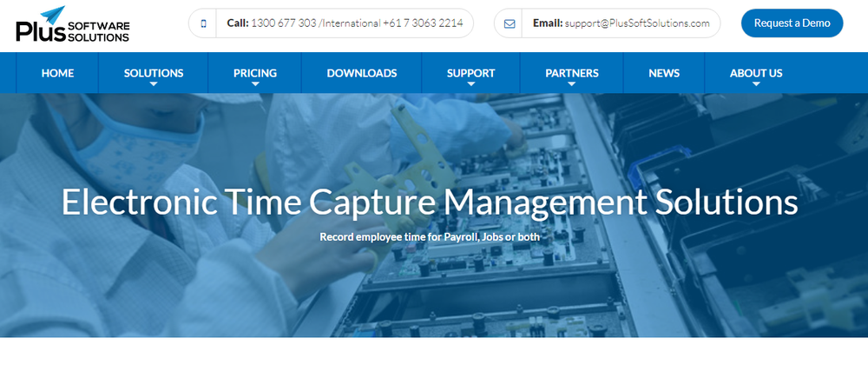Select the About Us menu label
Image resolution: width=868 pixels, height=365 pixels.
pos(756,73)
